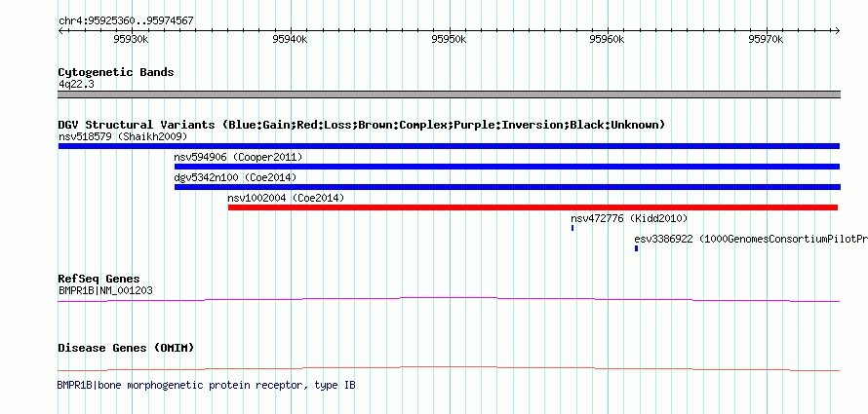Image resolution: width=868 pixels, height=414 pixels.
Task: Open the BMPR1B bone morphogenetic protein receptor link
Action: coord(207,385)
